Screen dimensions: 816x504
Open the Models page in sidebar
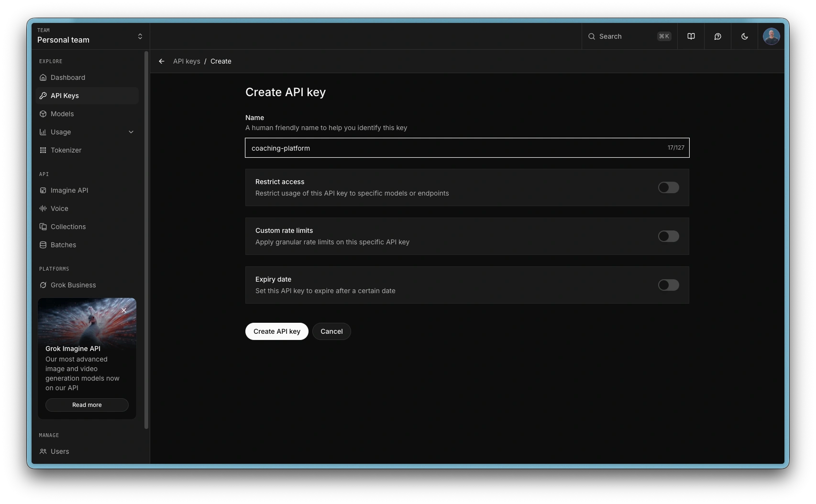tap(62, 114)
